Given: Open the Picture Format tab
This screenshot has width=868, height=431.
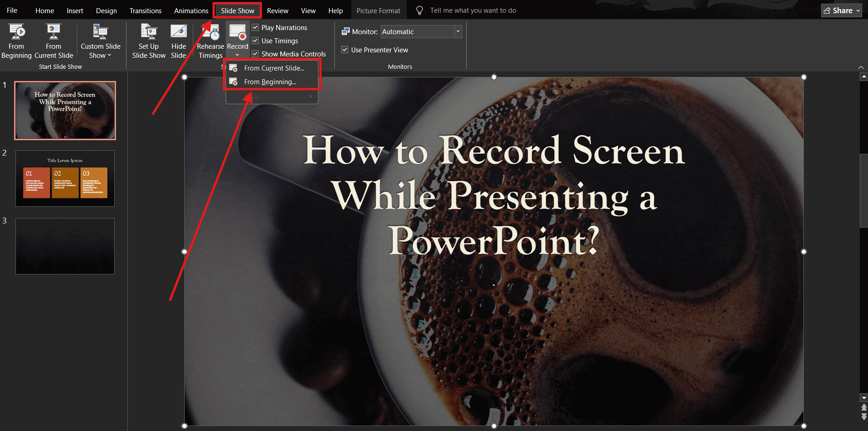Looking at the screenshot, I should click(x=378, y=10).
